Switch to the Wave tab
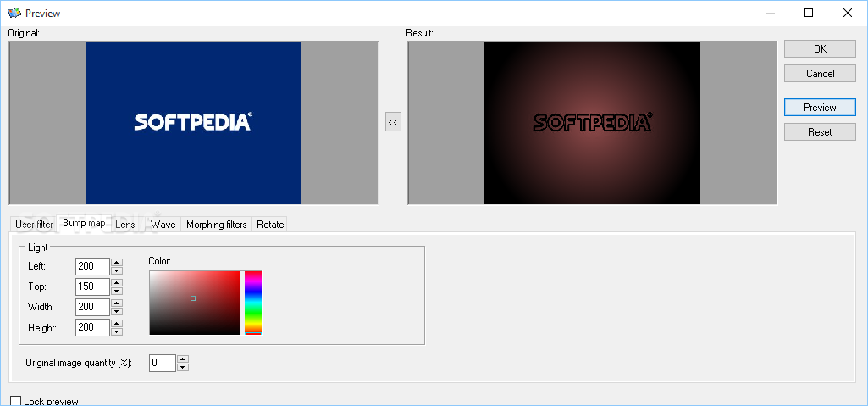 [163, 225]
